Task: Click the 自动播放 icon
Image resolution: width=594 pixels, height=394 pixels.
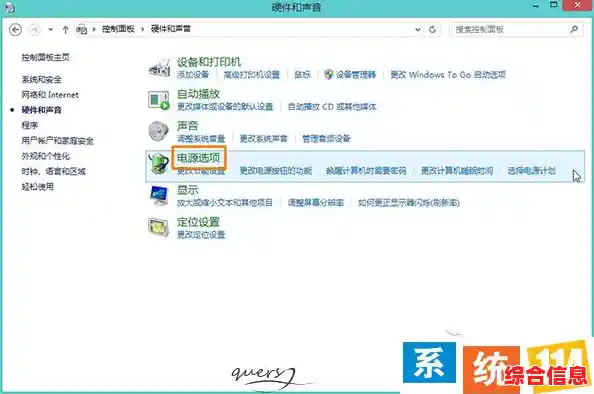Action: tap(158, 100)
